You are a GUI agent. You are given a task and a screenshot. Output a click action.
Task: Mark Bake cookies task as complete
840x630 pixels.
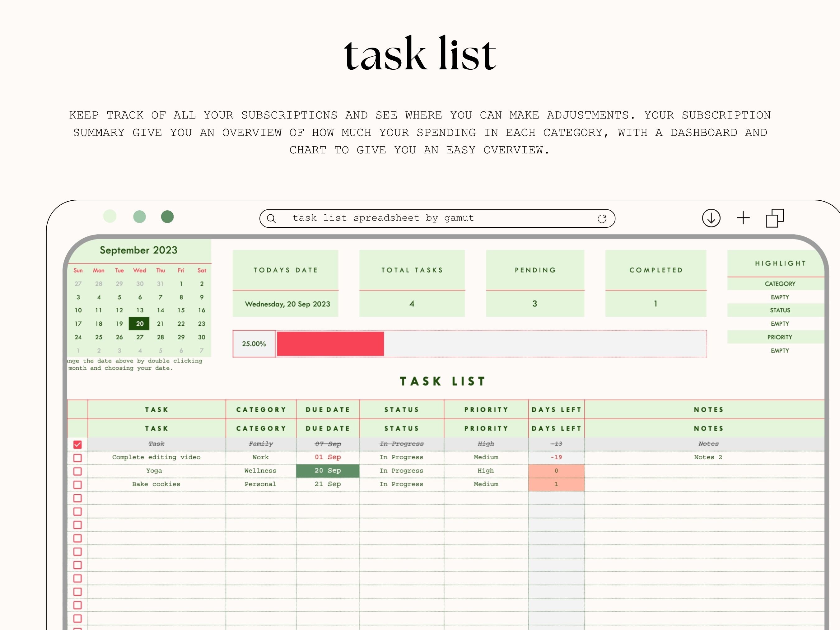(x=78, y=484)
